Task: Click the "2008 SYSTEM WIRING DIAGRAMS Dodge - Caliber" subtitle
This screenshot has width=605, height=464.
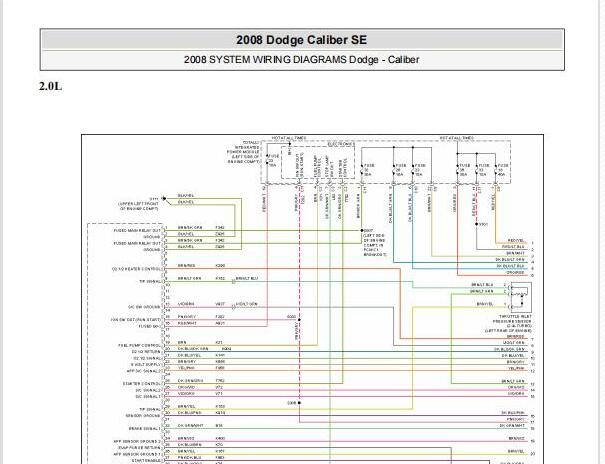Action: (x=301, y=60)
